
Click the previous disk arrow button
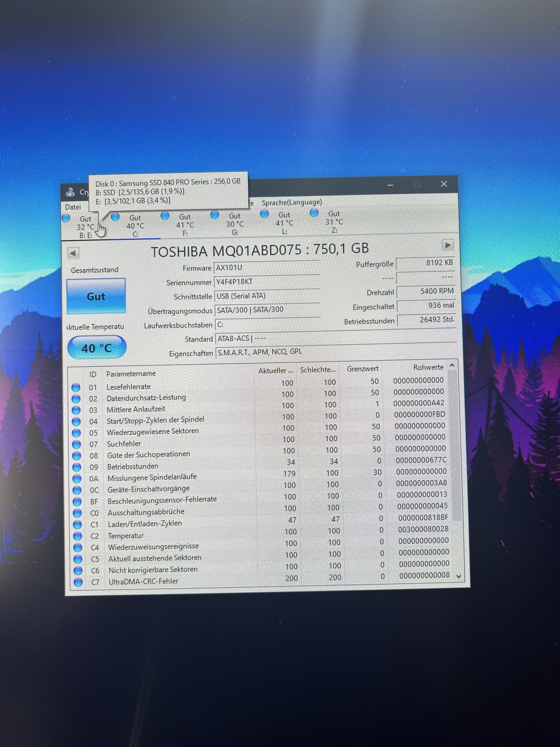click(73, 253)
